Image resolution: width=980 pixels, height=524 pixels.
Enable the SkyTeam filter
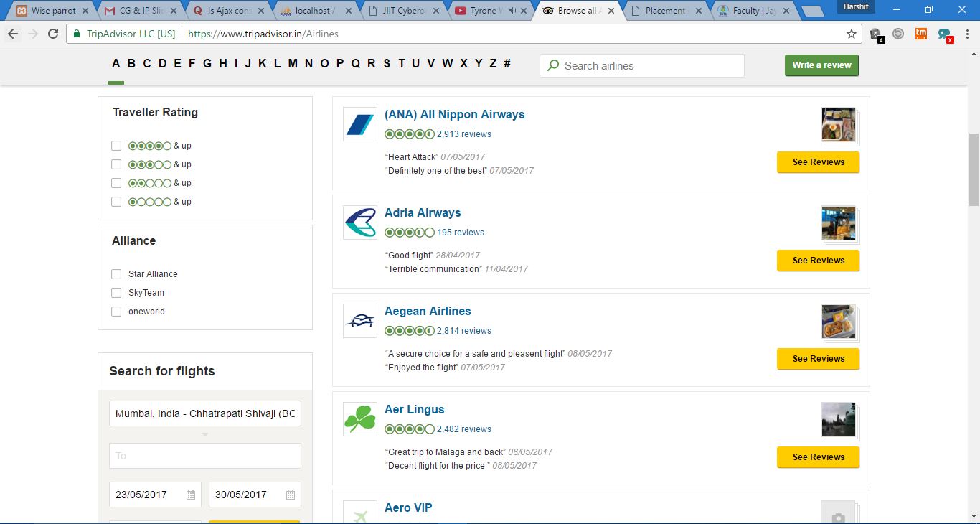pos(116,293)
